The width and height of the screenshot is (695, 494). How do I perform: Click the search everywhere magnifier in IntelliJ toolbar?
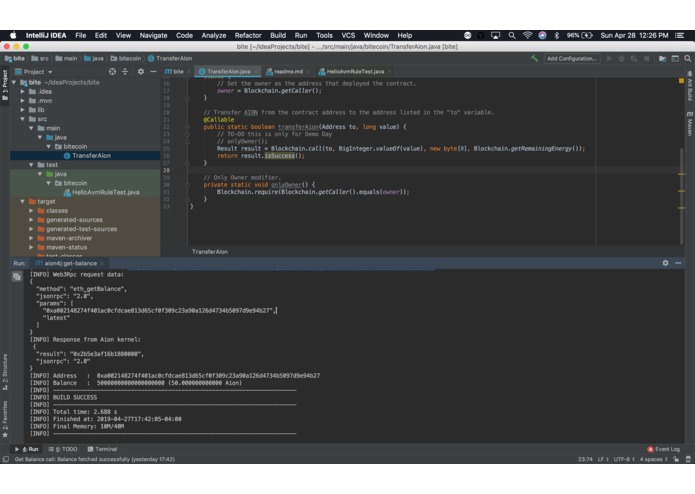pyautogui.click(x=687, y=58)
